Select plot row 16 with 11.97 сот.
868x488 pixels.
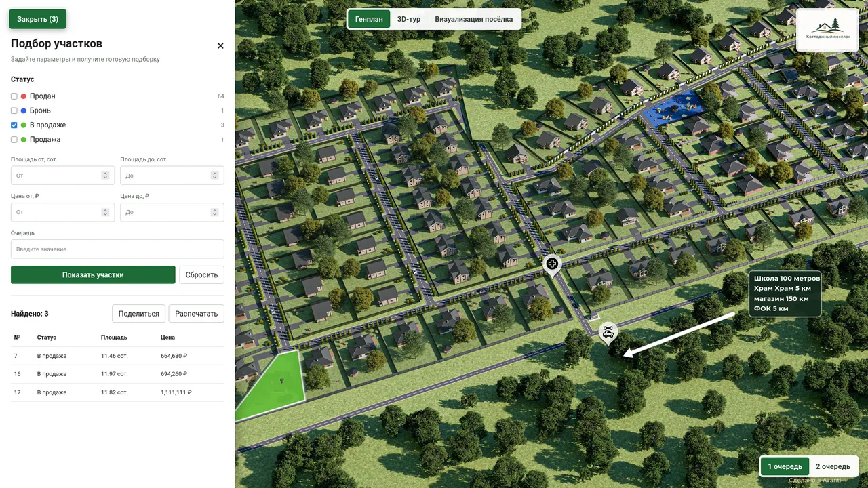(x=117, y=374)
